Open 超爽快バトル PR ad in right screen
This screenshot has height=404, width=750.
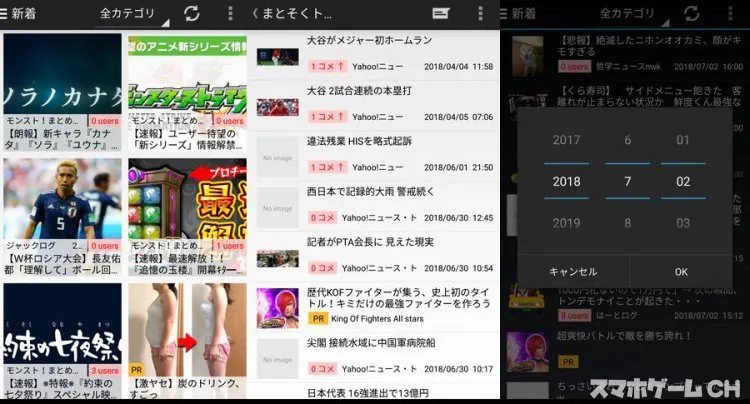click(626, 350)
